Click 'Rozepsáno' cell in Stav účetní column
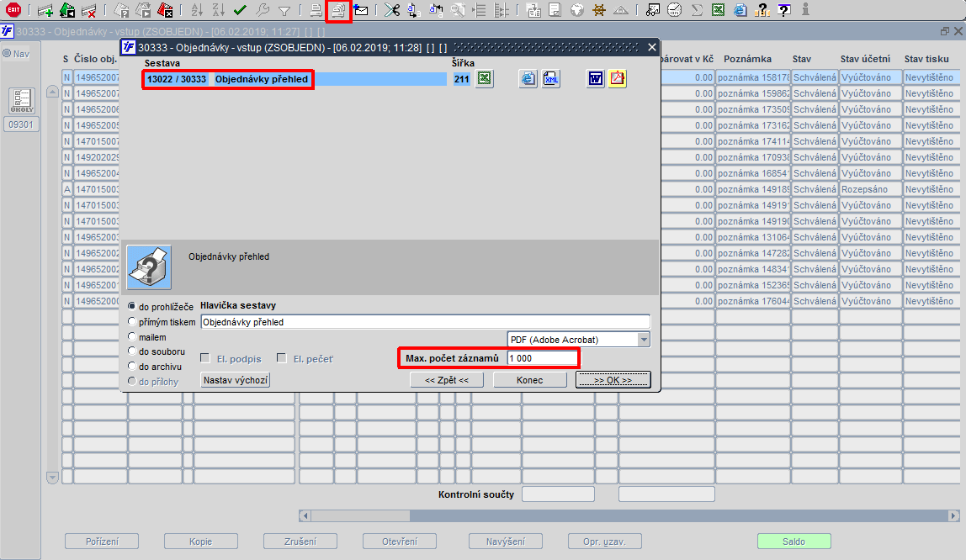This screenshot has width=966, height=560. coord(869,189)
